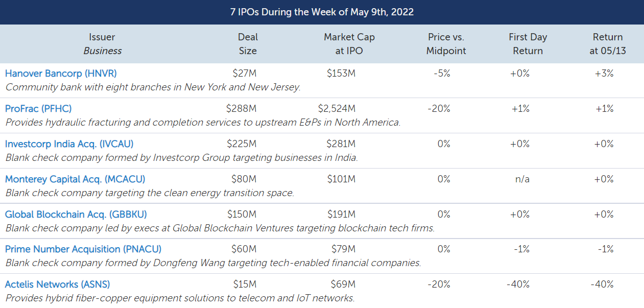Image resolution: width=644 pixels, height=308 pixels.
Task: Open Investcorp India Acq. (IVCAU) link
Action: pos(69,144)
